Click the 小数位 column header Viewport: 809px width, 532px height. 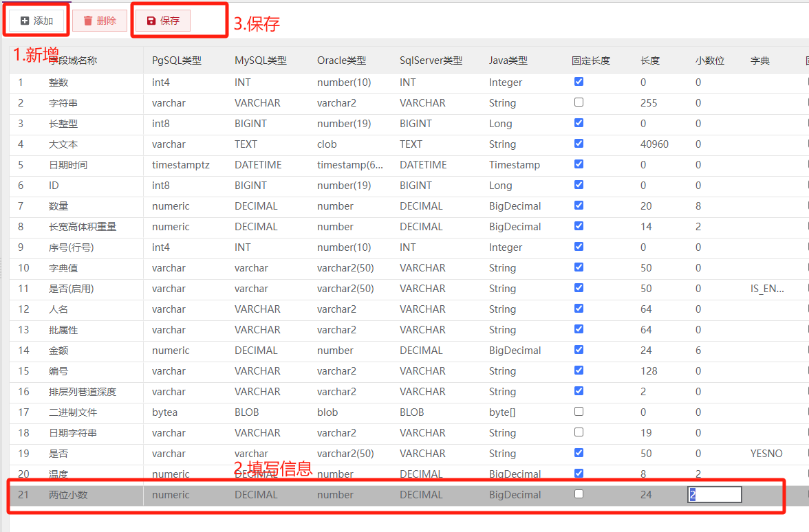point(710,60)
